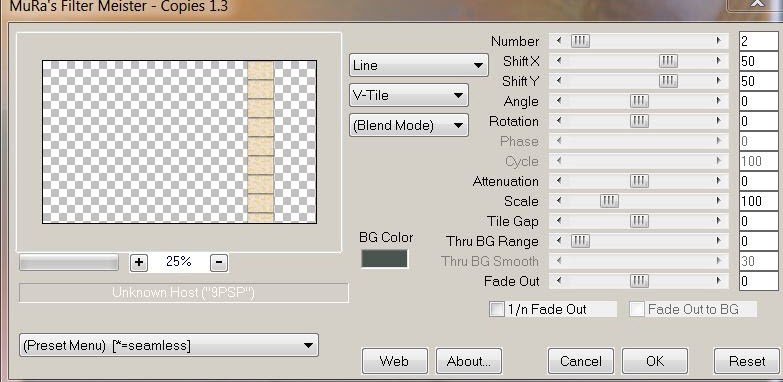Screen dimensions: 783x382
Task: Click right arrow of Angle slider
Action: [719, 101]
